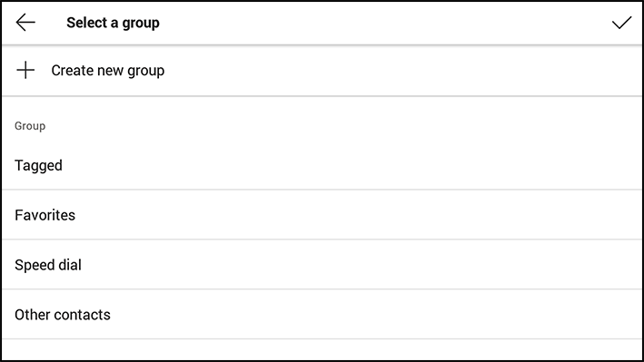Tap the Favorites entry in Group list
The image size is (644, 362).
45,215
